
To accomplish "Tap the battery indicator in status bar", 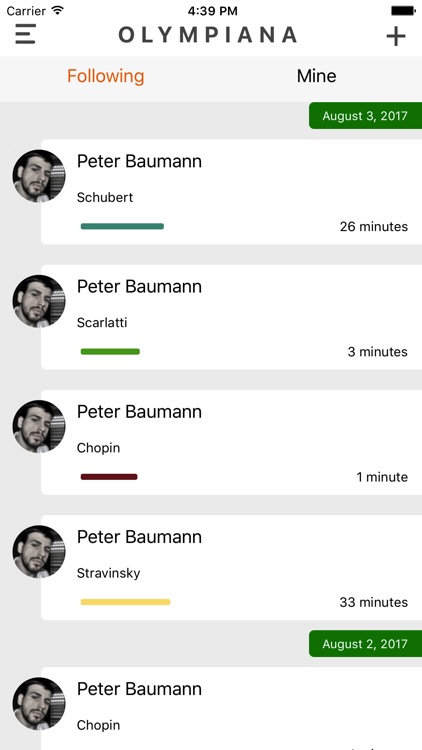I will 403,11.
